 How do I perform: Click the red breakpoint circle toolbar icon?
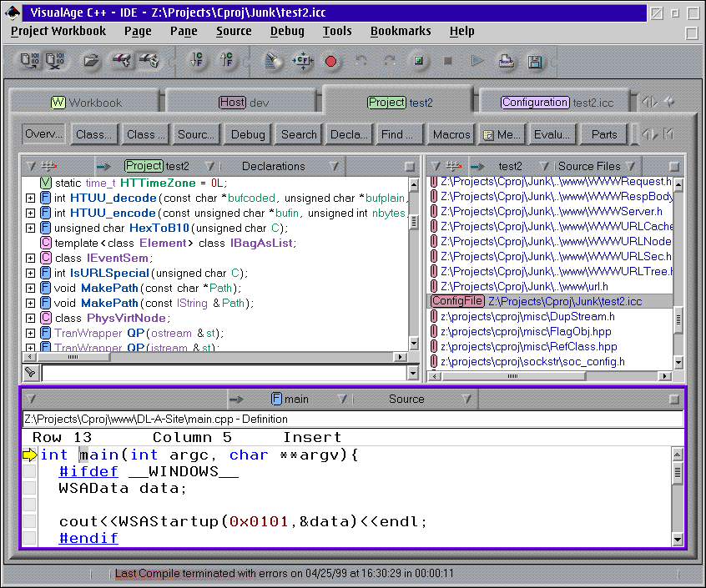click(x=331, y=61)
